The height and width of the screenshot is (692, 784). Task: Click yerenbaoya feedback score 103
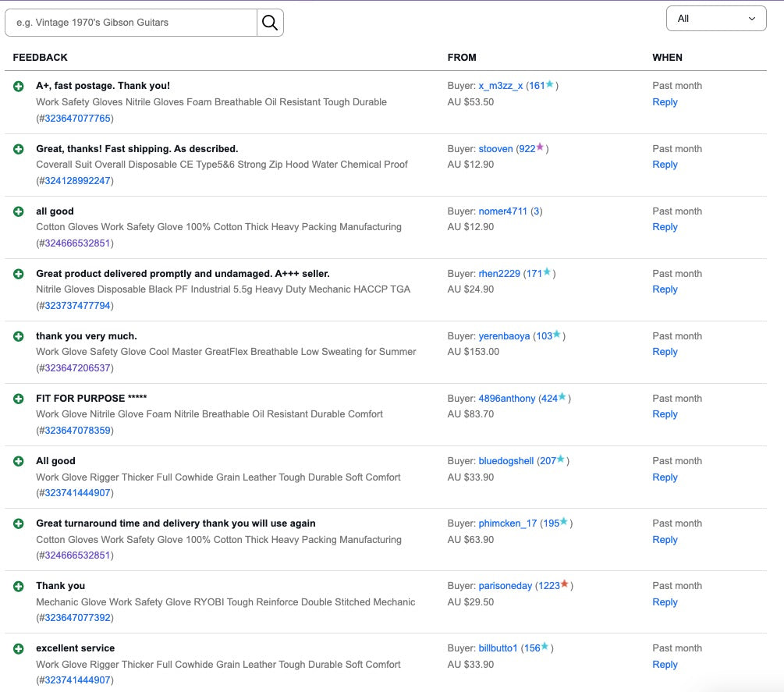pos(544,336)
